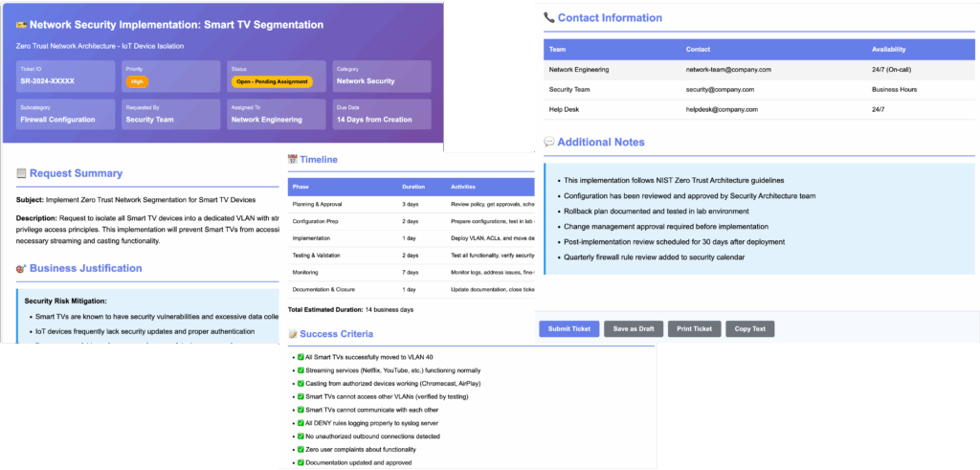Toggle the checkmark for Smart TVs moved to VLAN 40

pyautogui.click(x=301, y=357)
